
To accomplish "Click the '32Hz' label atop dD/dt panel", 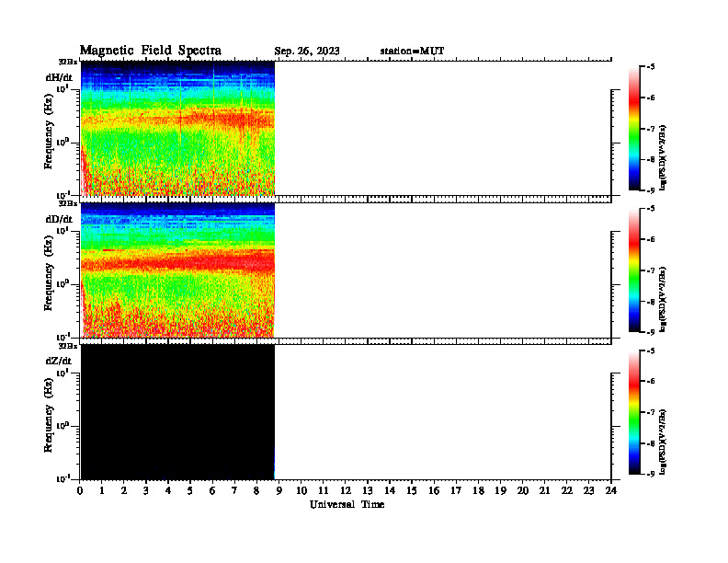I will tap(67, 203).
